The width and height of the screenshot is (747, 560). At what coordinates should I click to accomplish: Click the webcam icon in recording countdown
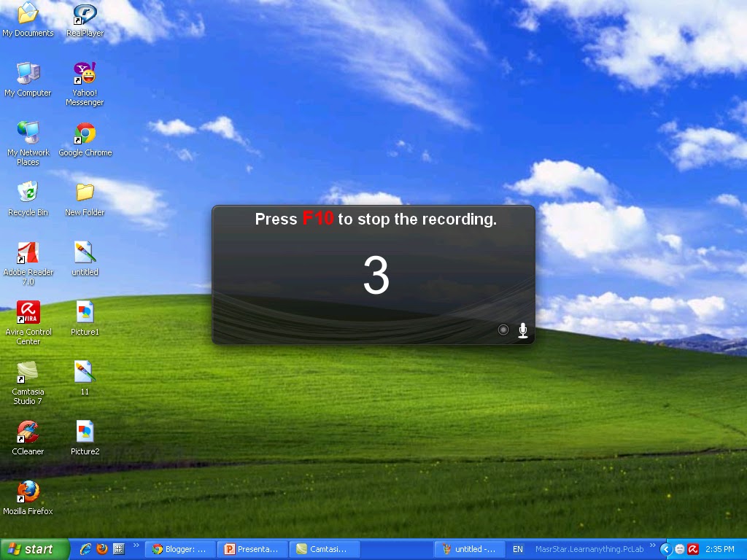tap(503, 330)
